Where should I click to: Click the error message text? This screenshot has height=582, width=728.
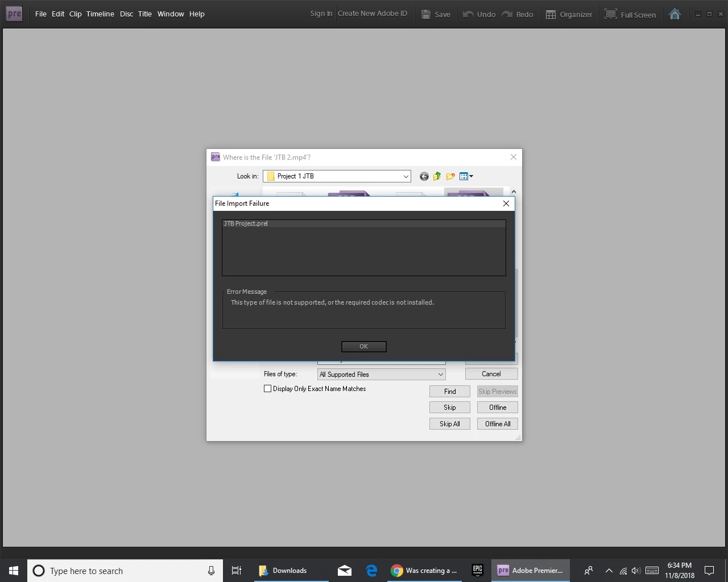(x=332, y=302)
